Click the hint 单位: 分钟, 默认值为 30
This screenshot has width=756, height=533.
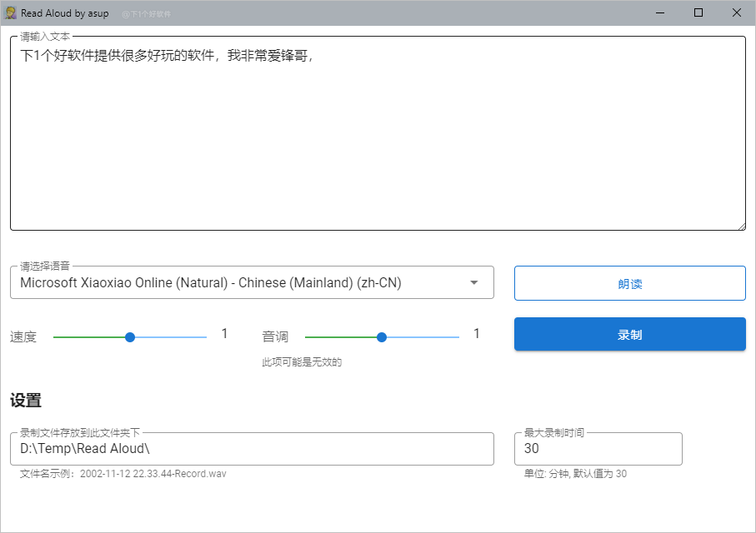coord(575,474)
